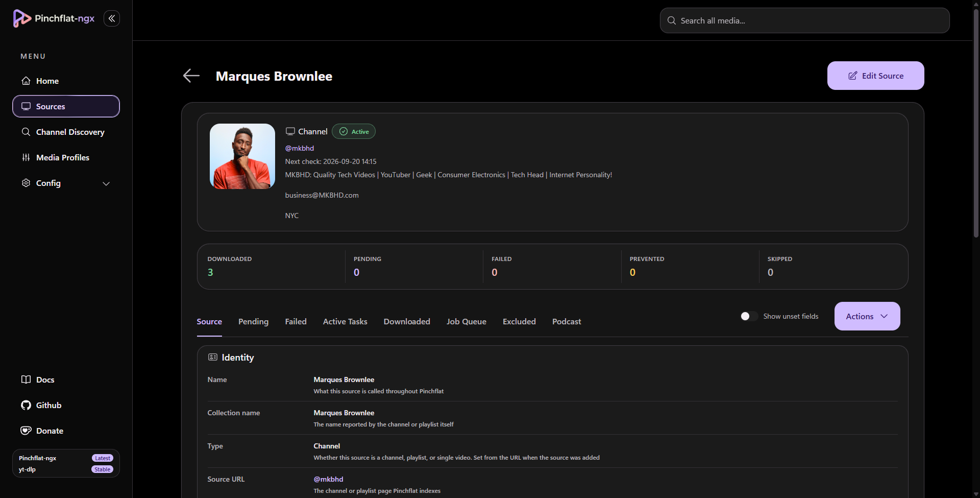
Task: Switch to the Active Tasks tab
Action: pos(345,321)
